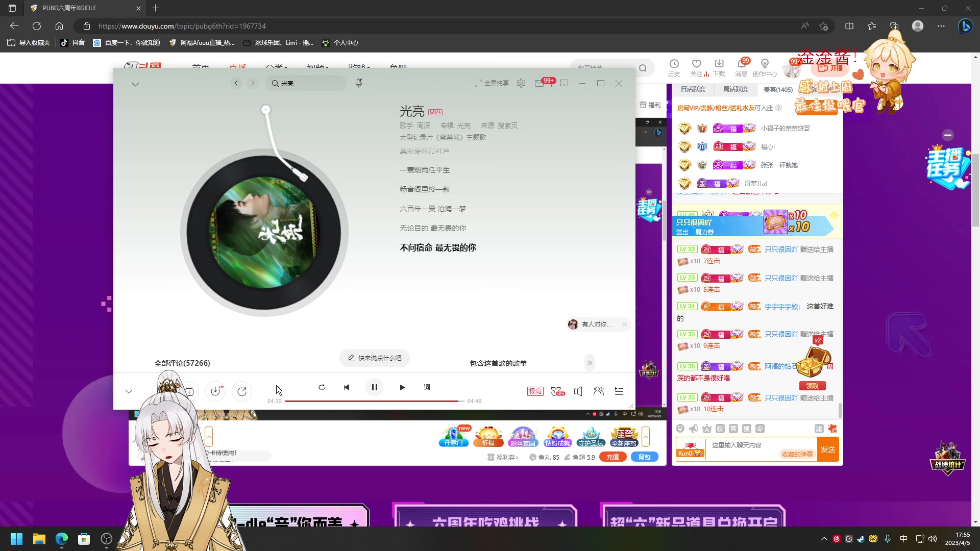Switch to the 贵宾(1405) tab
This screenshot has width=980, height=551.
click(778, 90)
